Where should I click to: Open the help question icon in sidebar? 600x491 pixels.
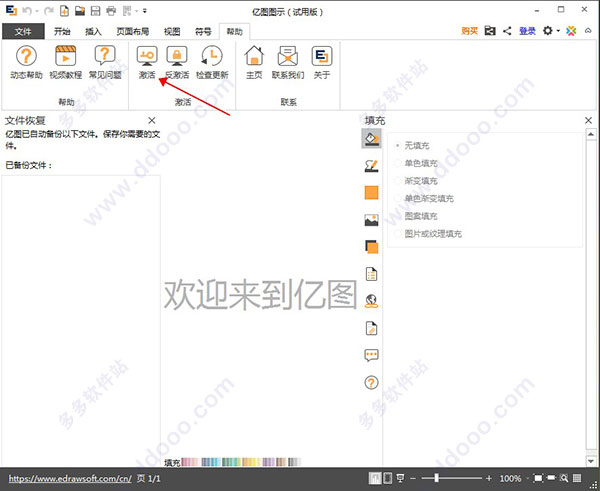371,382
